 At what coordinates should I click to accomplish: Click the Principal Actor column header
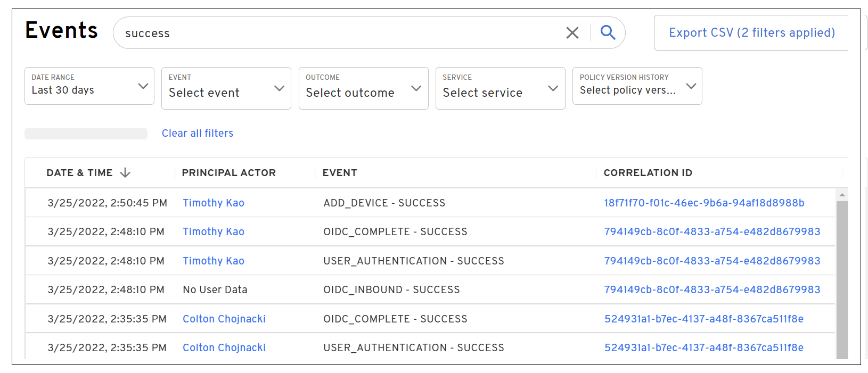coord(229,173)
